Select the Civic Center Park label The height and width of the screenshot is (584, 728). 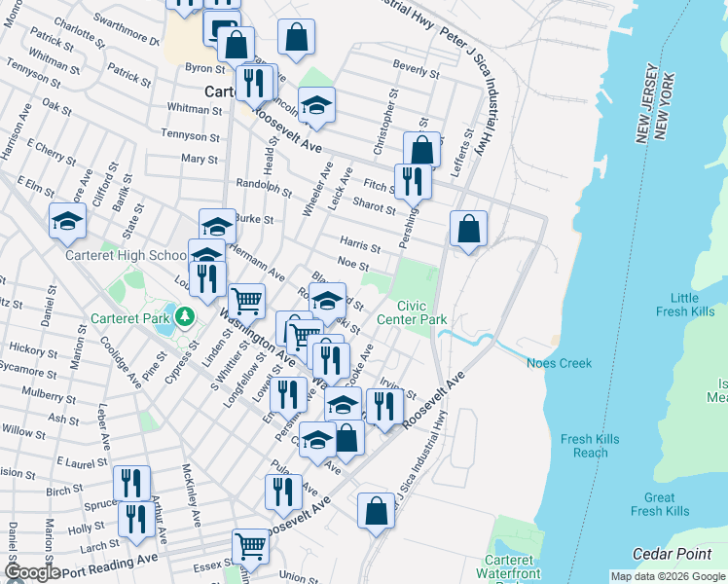click(x=412, y=312)
